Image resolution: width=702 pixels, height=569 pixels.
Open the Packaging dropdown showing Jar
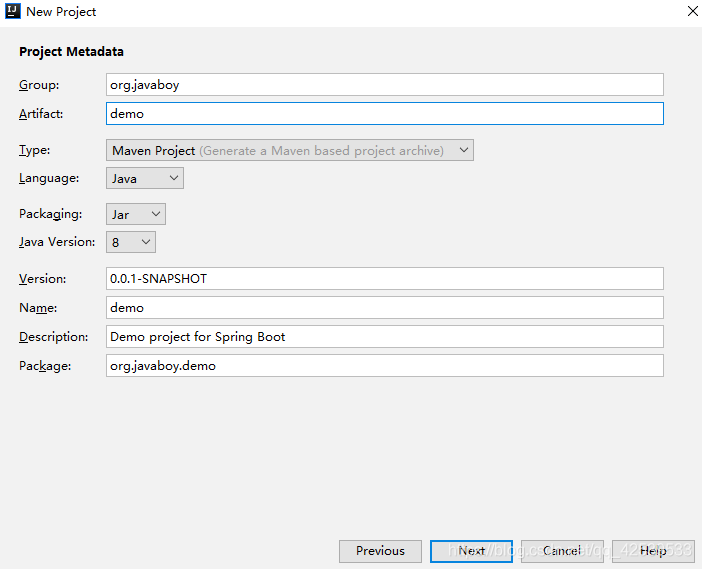coord(136,214)
